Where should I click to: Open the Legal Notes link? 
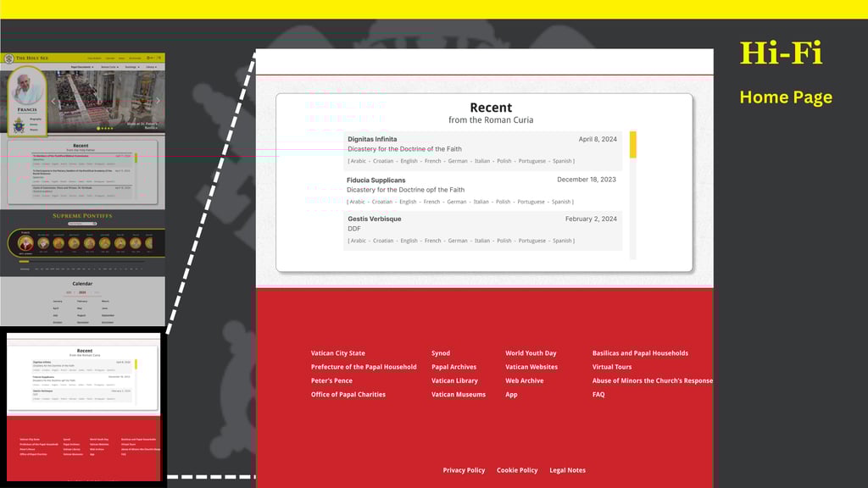(x=567, y=470)
